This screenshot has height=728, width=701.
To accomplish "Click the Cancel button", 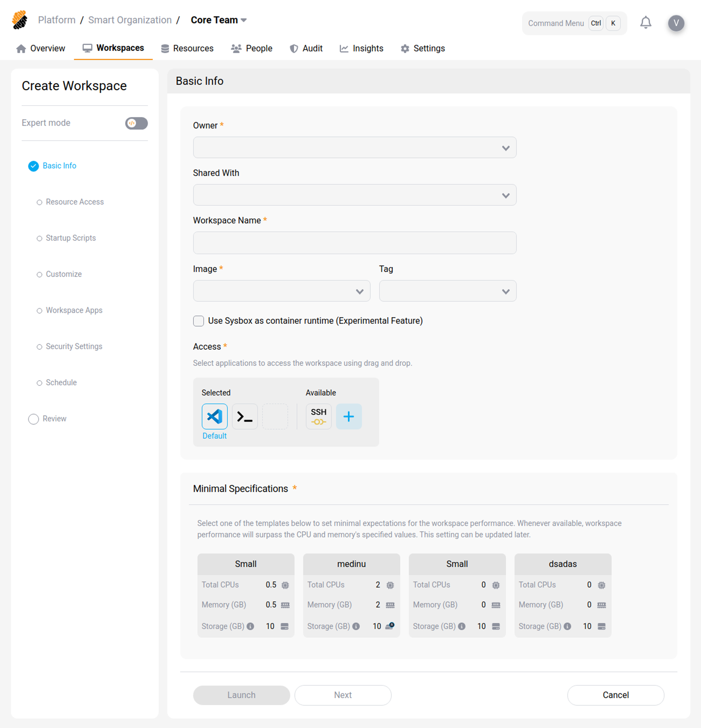I will [x=615, y=695].
